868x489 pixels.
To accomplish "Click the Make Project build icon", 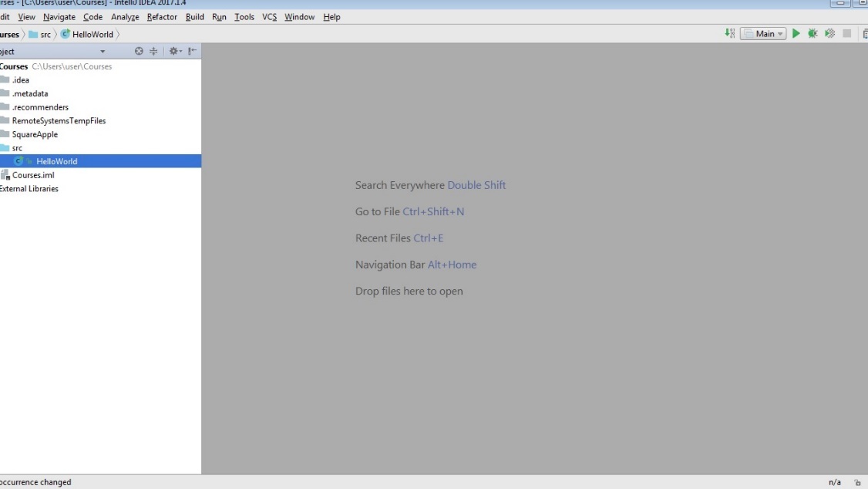I will click(x=729, y=34).
